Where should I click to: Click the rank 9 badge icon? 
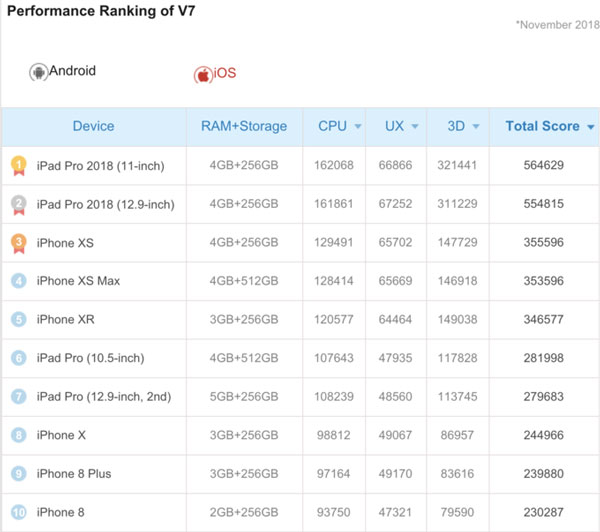pos(19,474)
